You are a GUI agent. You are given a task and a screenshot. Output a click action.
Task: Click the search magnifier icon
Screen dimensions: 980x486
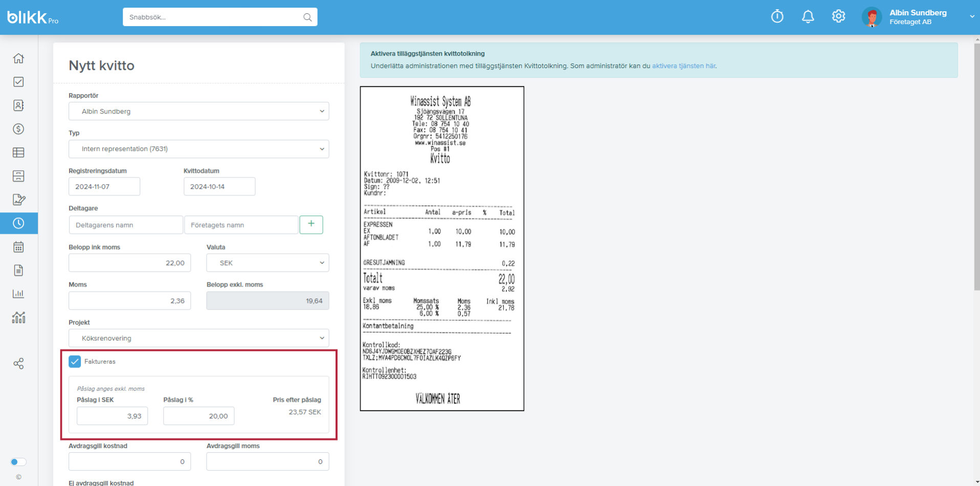[x=307, y=17]
